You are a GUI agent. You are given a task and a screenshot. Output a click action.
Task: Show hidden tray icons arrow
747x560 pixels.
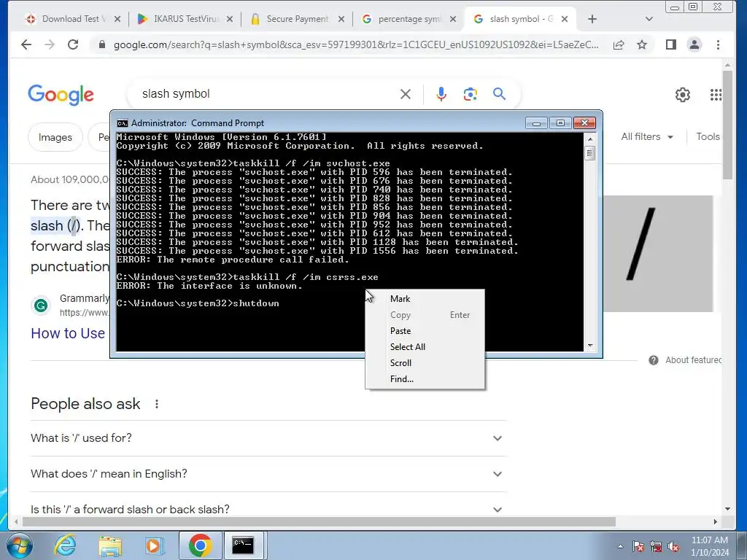coord(620,547)
